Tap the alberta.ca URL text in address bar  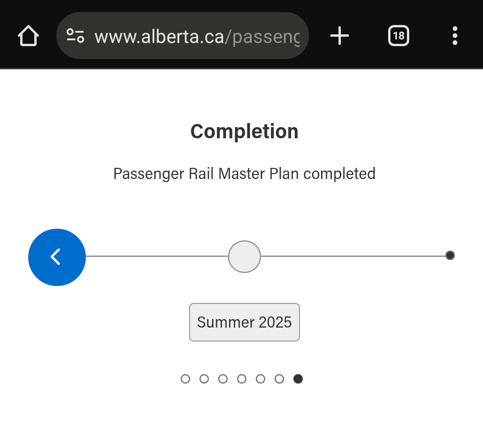pos(197,37)
